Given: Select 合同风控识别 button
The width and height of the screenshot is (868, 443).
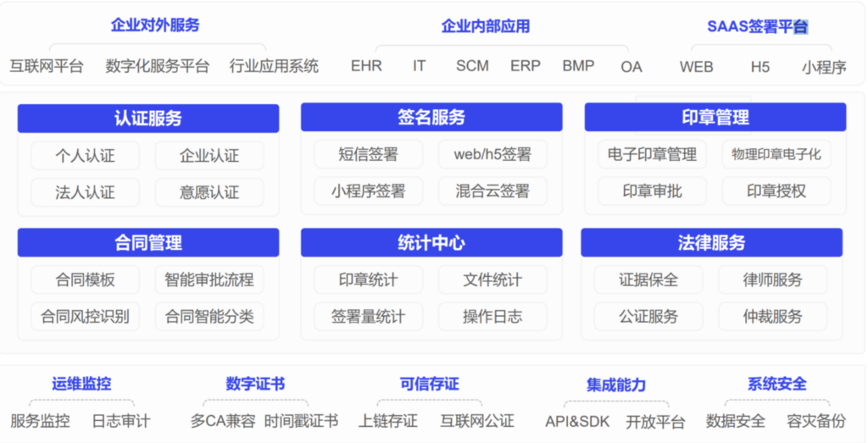Looking at the screenshot, I should (85, 317).
